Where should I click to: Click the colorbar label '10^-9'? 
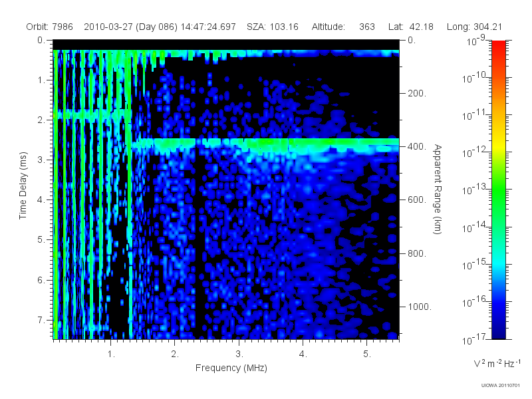(475, 41)
